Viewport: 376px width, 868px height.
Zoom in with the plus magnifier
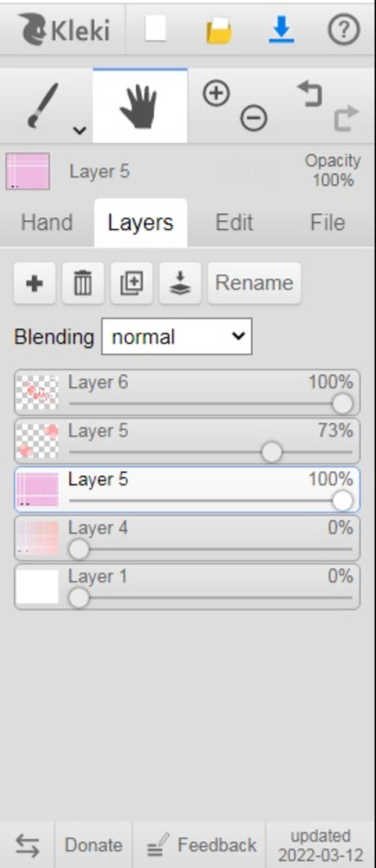[x=216, y=93]
